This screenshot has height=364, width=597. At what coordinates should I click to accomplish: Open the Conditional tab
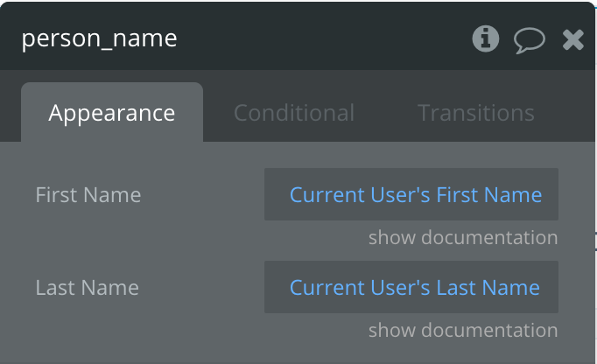click(294, 113)
